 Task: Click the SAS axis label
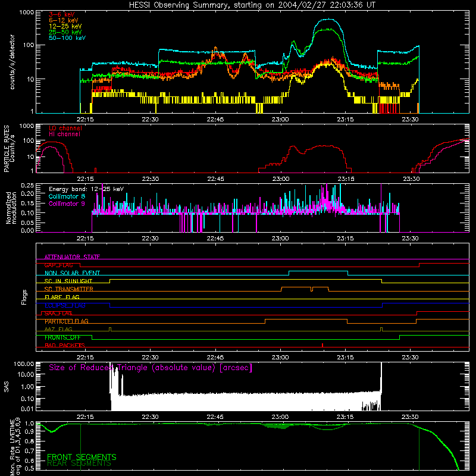6,386
